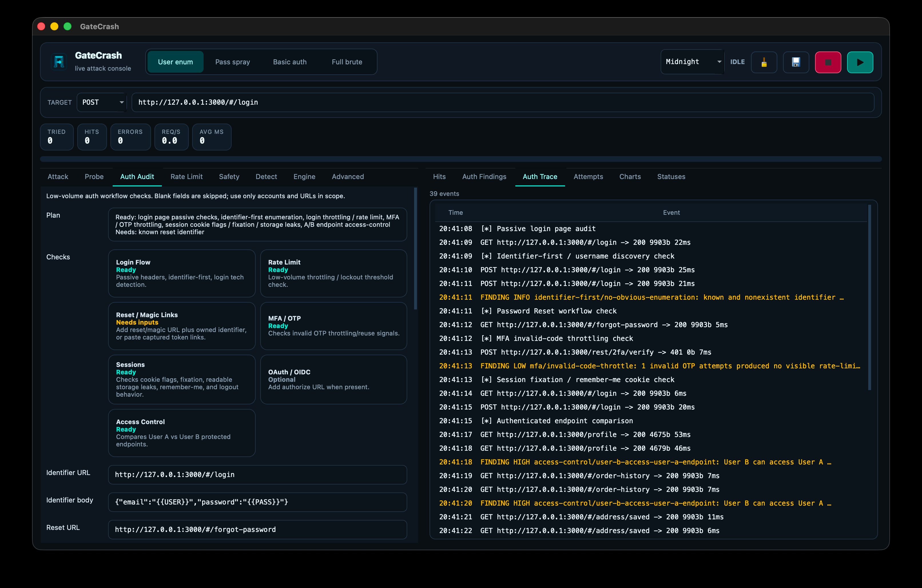Viewport: 922px width, 588px height.
Task: View the Hits results tab
Action: [439, 176]
